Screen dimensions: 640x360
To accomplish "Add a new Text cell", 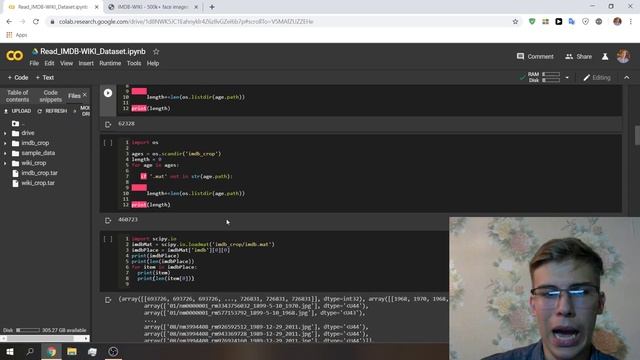I will (44, 78).
